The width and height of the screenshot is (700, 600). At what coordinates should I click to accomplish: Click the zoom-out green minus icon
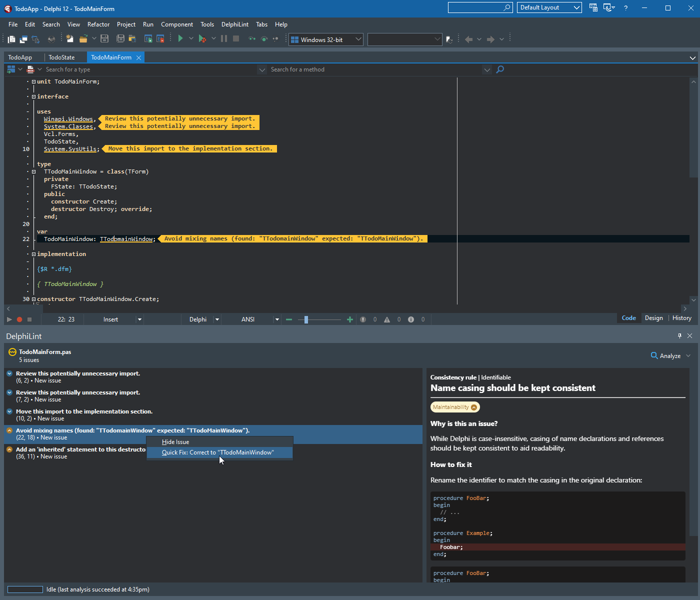[288, 319]
